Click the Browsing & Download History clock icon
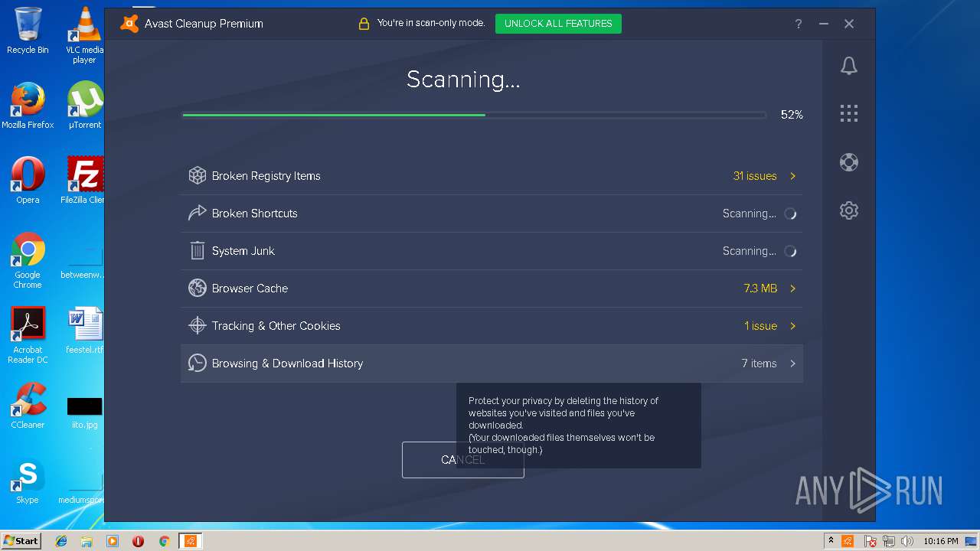980x551 pixels. tap(198, 363)
